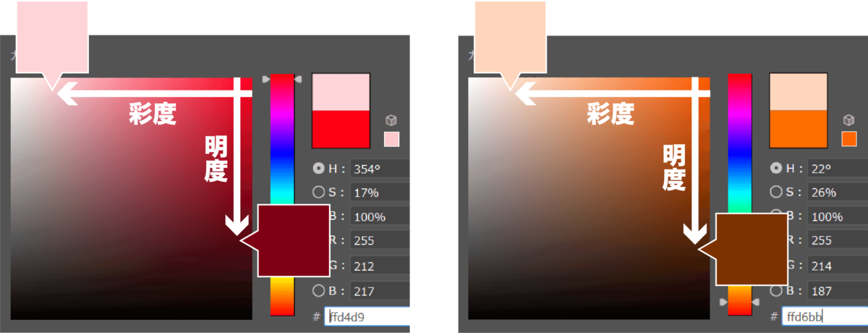
Task: Click the hue field showing 354°
Action: [x=380, y=169]
